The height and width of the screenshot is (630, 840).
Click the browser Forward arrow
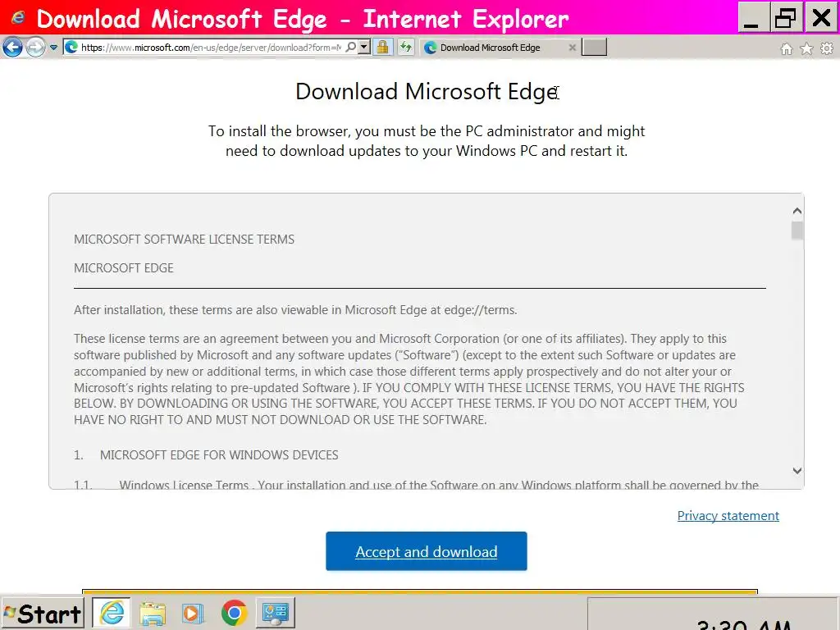pyautogui.click(x=35, y=47)
